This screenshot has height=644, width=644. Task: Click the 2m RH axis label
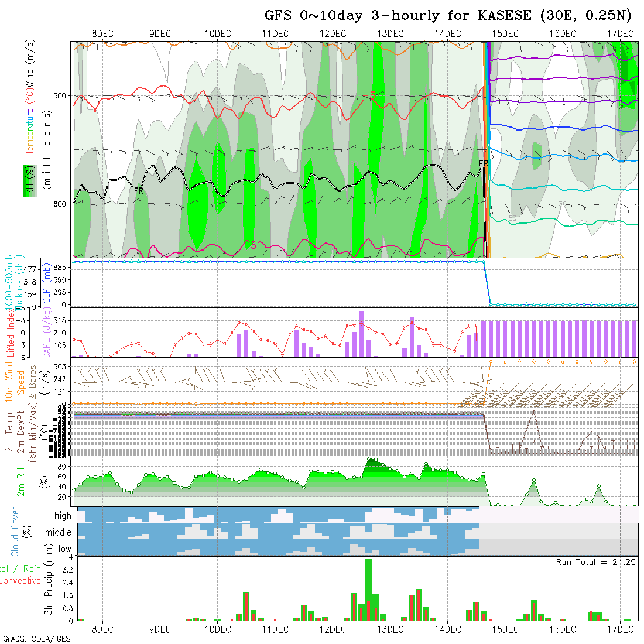pyautogui.click(x=21, y=482)
